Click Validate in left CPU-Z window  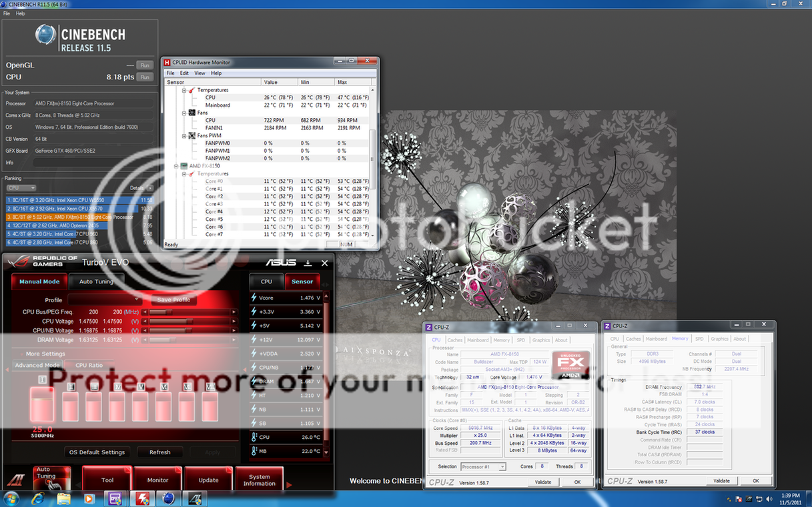pos(543,482)
